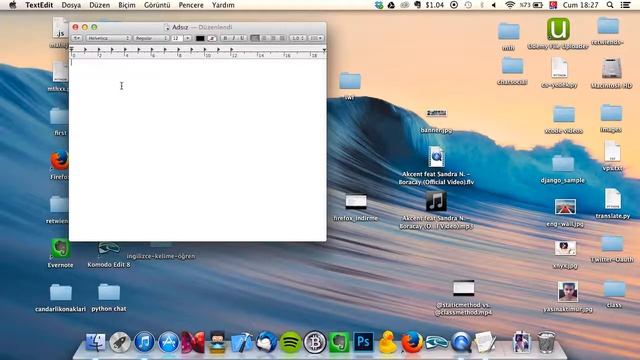This screenshot has height=360, width=640.
Task: Open the Pencere menu
Action: 191,5
